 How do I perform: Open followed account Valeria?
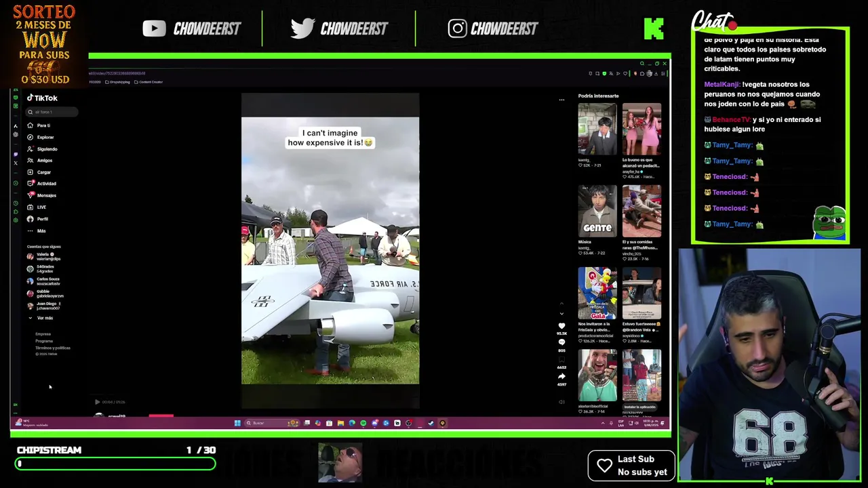coord(44,256)
